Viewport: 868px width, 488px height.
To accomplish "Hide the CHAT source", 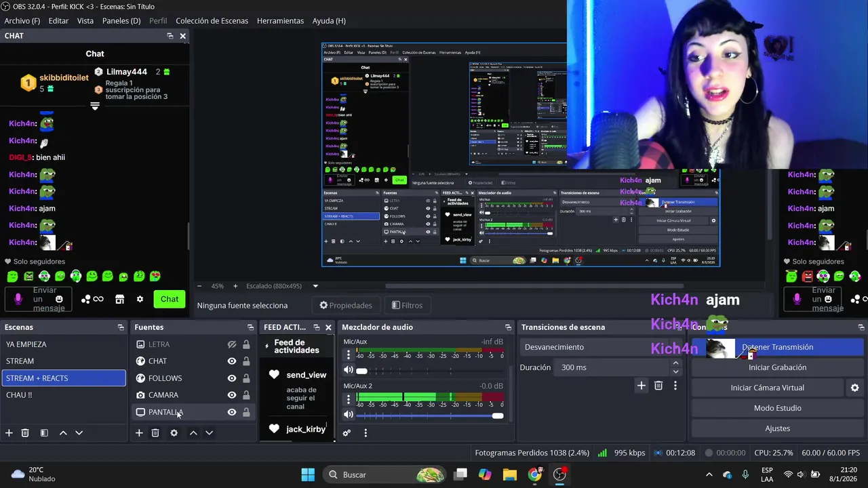I will coord(231,361).
